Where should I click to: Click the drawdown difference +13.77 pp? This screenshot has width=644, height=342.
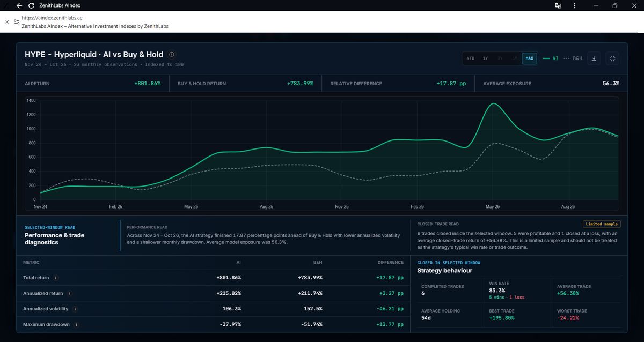390,324
